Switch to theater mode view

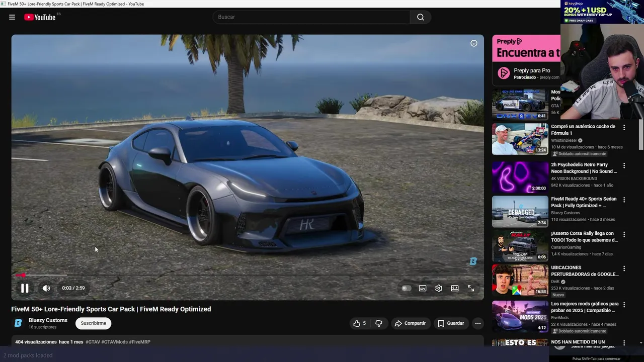coord(455,288)
